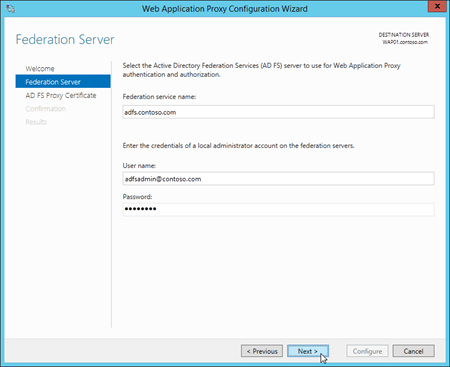This screenshot has height=367, width=450.
Task: Click the WAP01.contoso.com server name
Action: 405,42
